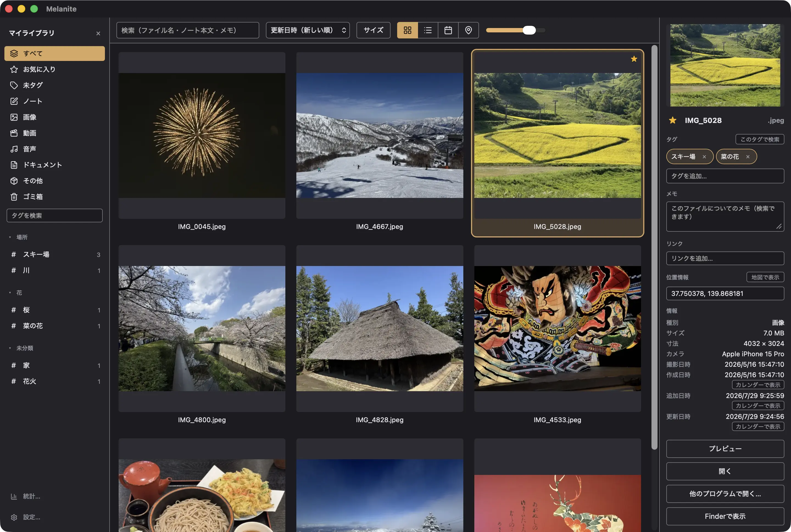Filter by 画像 images
Screen dimensions: 791x532
[55, 117]
